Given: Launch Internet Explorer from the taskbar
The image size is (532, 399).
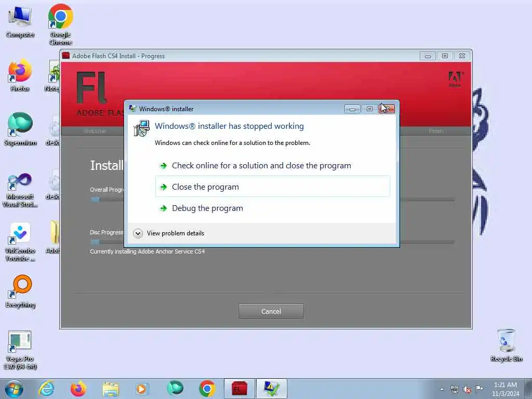Looking at the screenshot, I should click(x=46, y=389).
